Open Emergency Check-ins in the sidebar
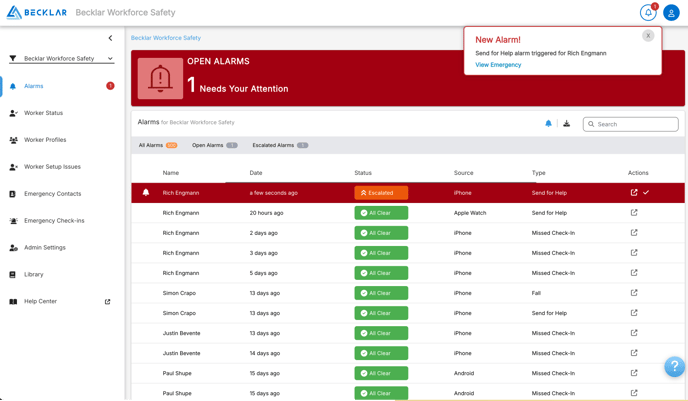 tap(54, 220)
